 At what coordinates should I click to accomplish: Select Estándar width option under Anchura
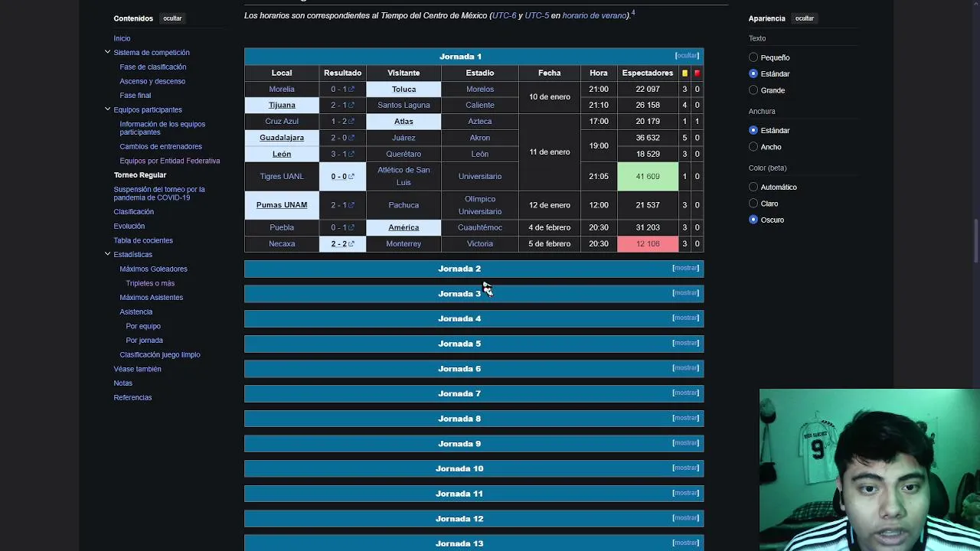pyautogui.click(x=753, y=130)
